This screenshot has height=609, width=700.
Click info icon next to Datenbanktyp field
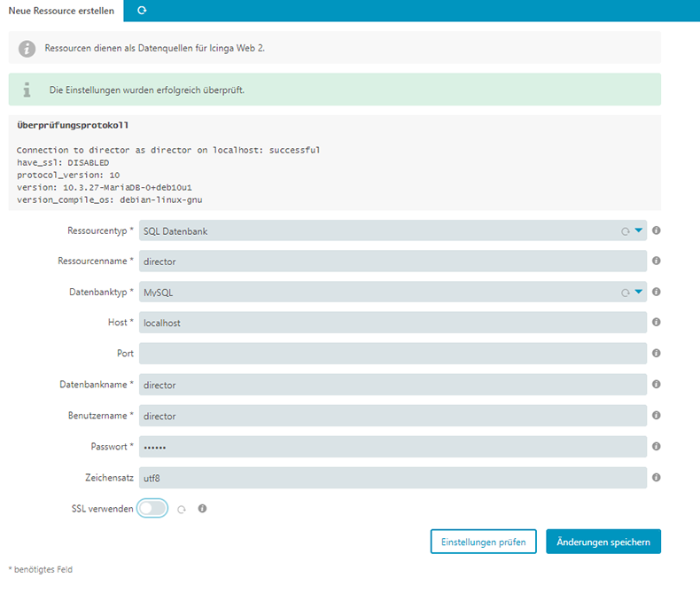[x=657, y=292]
